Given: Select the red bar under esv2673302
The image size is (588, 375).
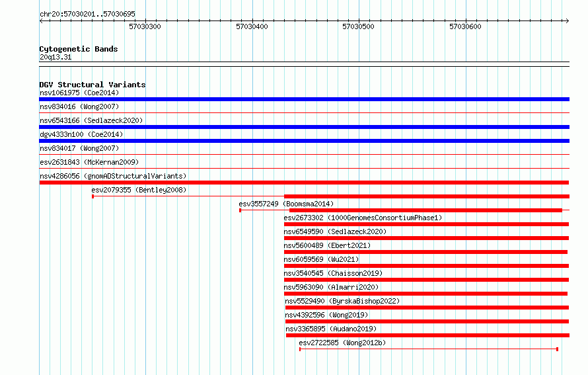Looking at the screenshot, I should pos(426,224).
